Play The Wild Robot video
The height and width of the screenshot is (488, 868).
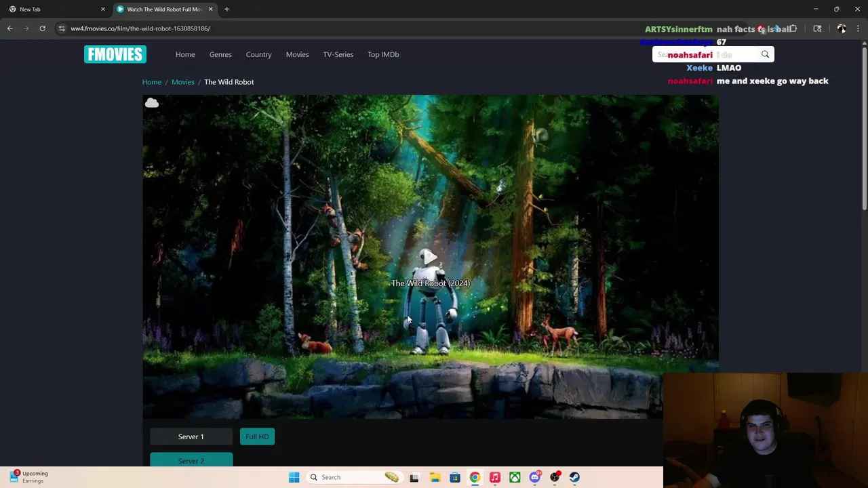(429, 257)
